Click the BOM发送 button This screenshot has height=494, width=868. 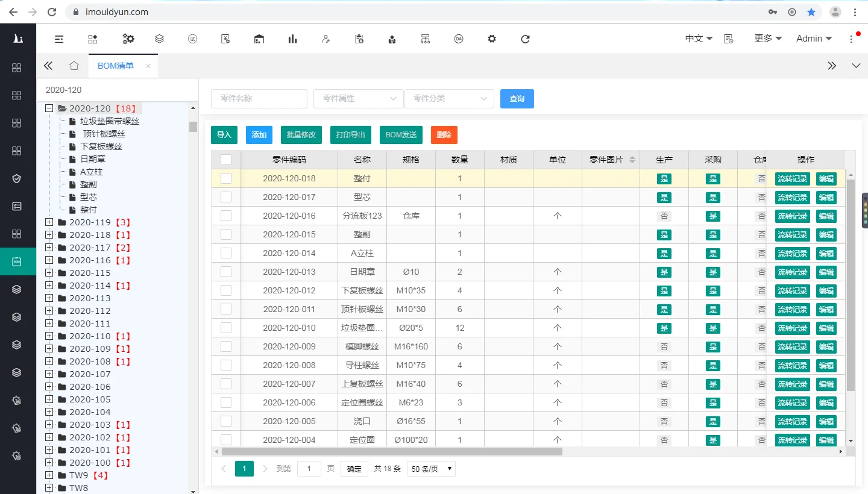pyautogui.click(x=401, y=135)
